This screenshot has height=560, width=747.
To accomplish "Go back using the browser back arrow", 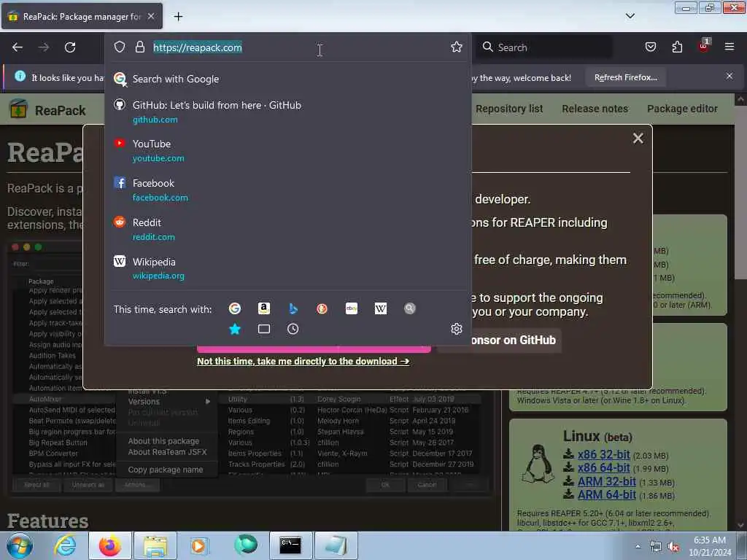I will click(x=18, y=47).
